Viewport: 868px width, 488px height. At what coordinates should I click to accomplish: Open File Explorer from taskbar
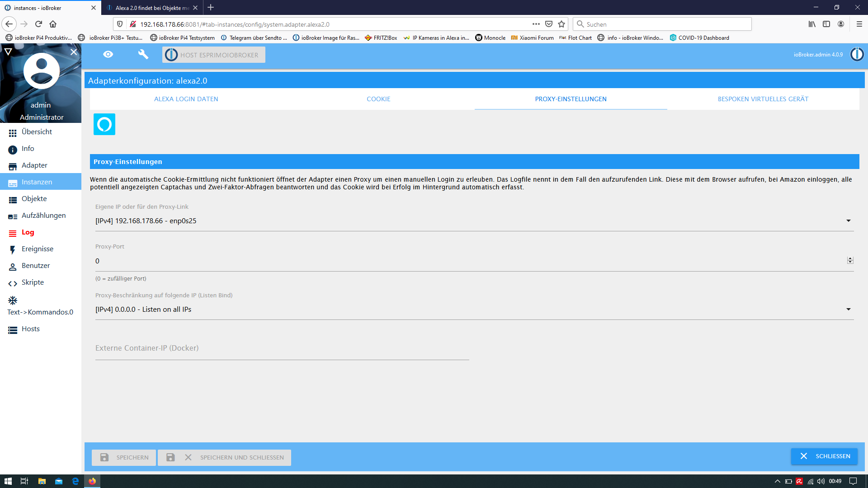tap(42, 481)
